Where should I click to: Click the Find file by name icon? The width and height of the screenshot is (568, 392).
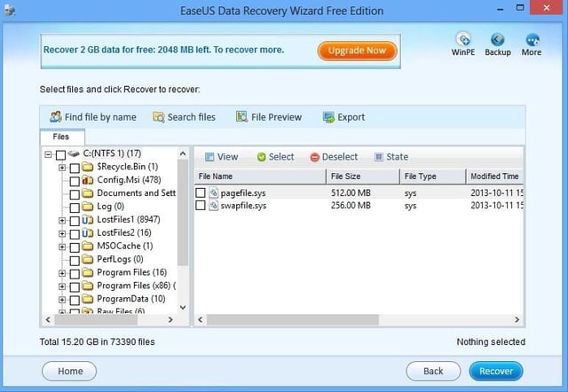(55, 116)
